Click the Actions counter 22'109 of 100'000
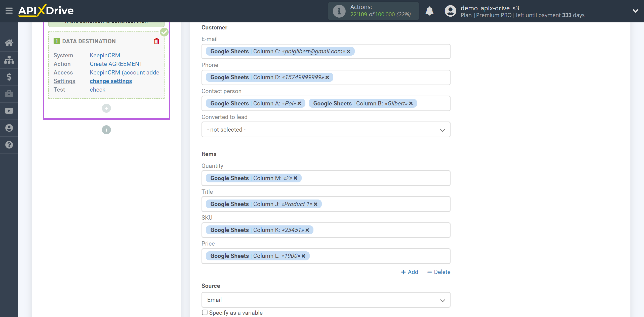The height and width of the screenshot is (317, 644). pyautogui.click(x=380, y=14)
